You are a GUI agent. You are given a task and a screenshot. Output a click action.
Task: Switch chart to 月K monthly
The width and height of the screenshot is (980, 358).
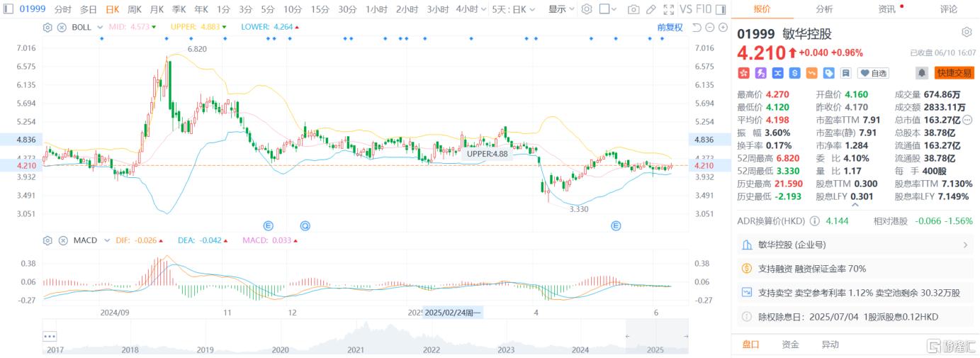(x=157, y=9)
